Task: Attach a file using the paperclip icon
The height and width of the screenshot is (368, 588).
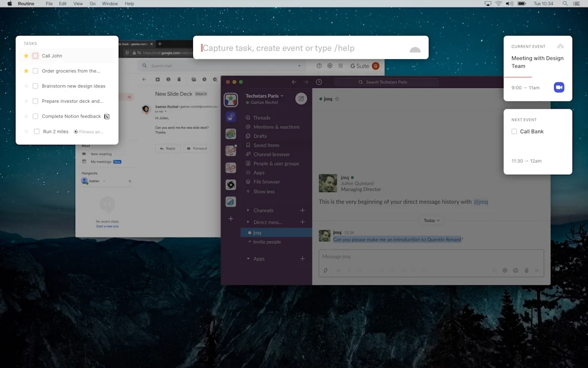Action: 526,270
